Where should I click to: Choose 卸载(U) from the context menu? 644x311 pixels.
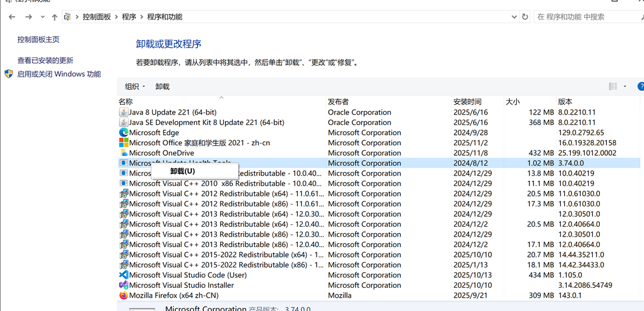tap(195, 171)
